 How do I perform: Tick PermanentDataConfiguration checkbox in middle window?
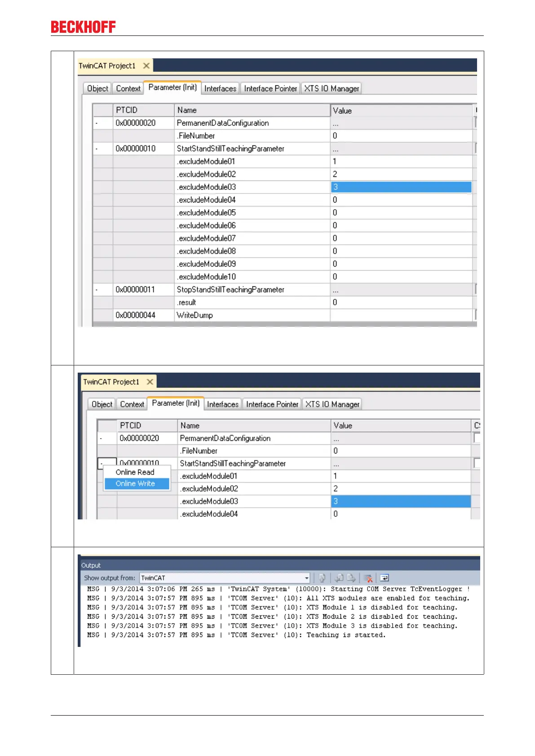[x=477, y=438]
